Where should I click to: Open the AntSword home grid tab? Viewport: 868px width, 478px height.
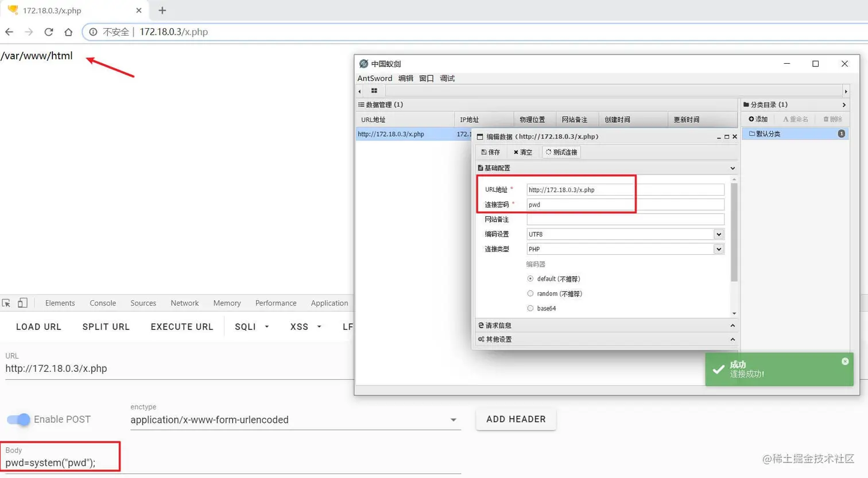tap(374, 91)
